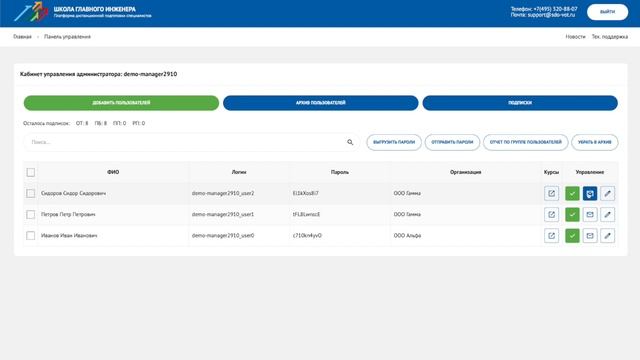Select login demo-manager2910_user1

click(x=223, y=214)
